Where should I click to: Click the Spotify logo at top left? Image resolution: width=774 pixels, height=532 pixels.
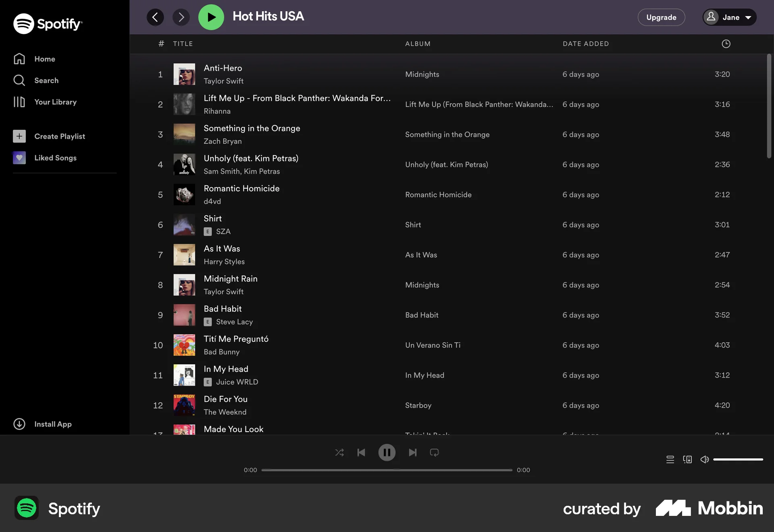pyautogui.click(x=48, y=23)
